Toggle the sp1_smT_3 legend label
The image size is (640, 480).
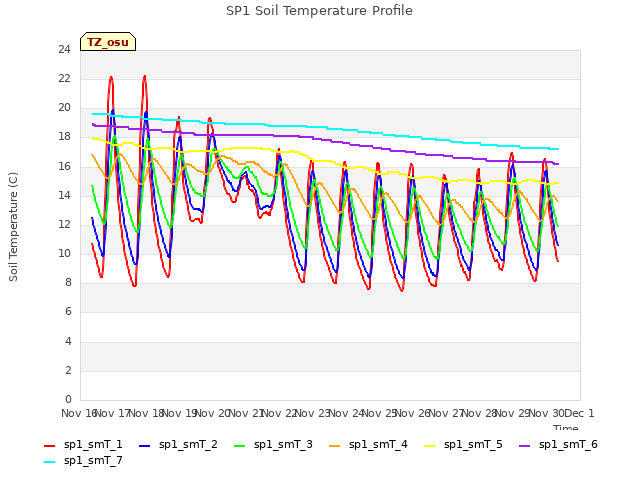[x=283, y=444]
